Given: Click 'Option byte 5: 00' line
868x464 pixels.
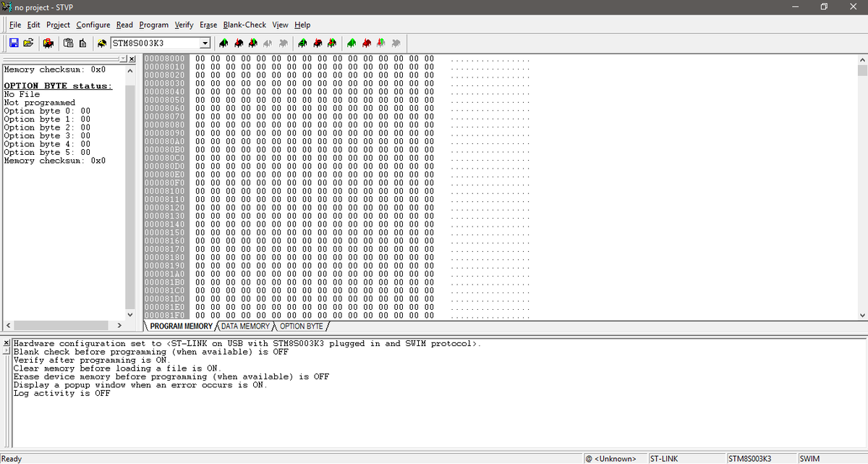Looking at the screenshot, I should [x=47, y=152].
